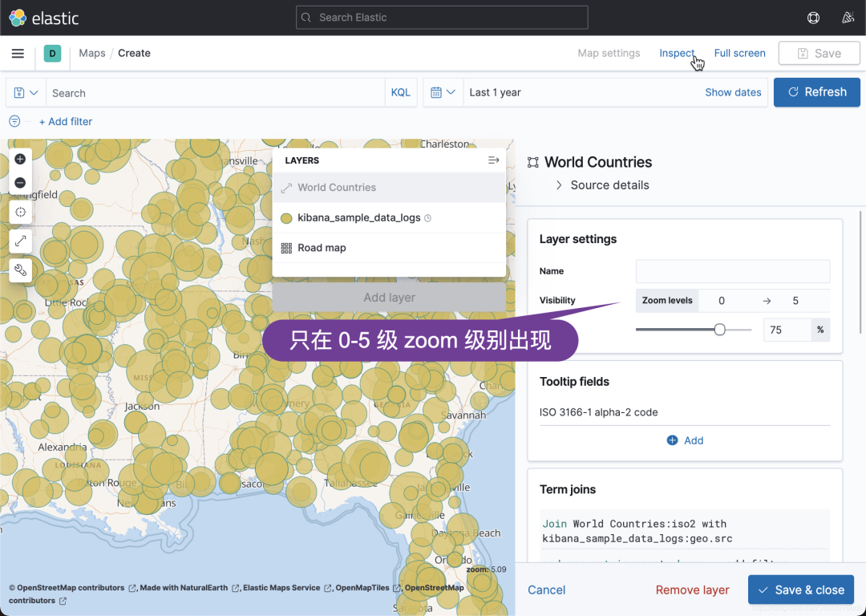Click the maximum zoom level field
866x616 pixels.
click(x=795, y=301)
